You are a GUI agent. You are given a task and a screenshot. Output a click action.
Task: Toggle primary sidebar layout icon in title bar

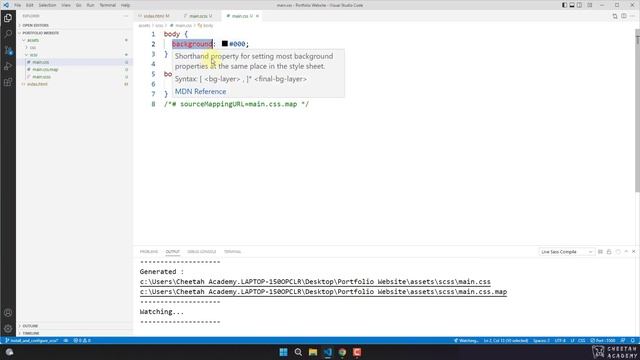point(564,5)
